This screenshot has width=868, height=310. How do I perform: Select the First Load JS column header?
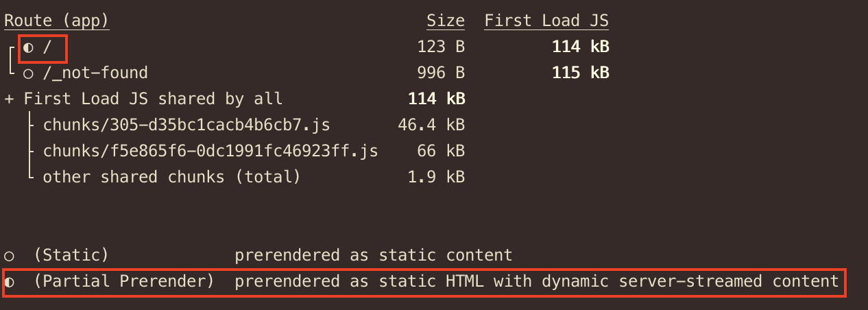(x=546, y=21)
